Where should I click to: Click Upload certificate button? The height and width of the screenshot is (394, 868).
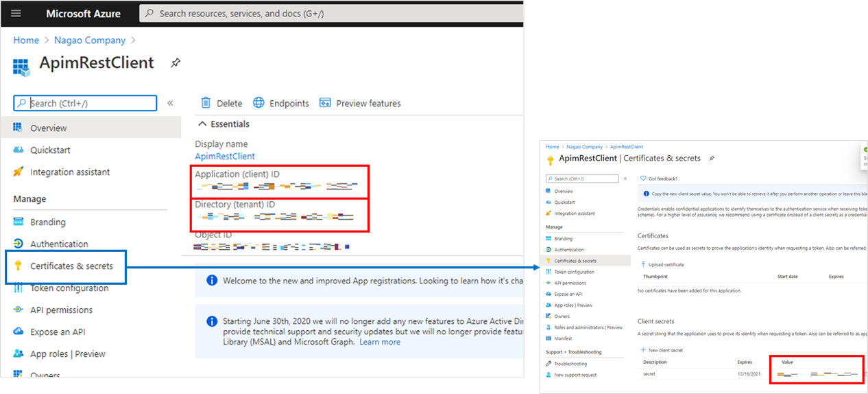pos(662,264)
